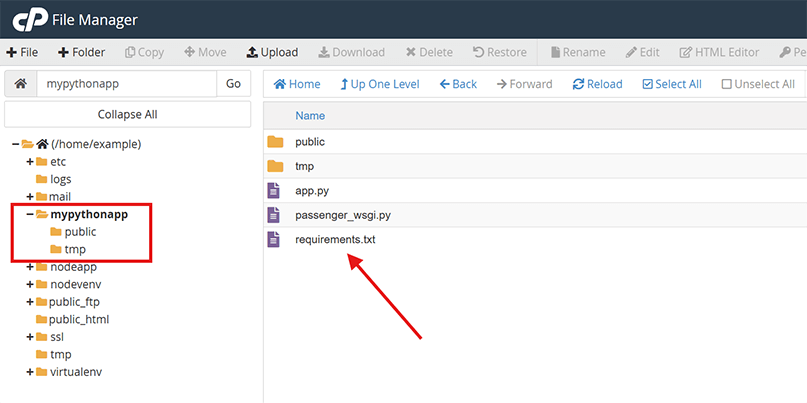Click the Back navigation link
The image size is (807, 403).
tap(458, 84)
